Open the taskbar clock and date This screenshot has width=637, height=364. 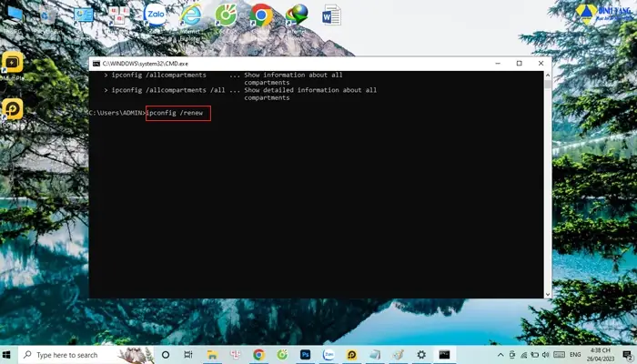[x=600, y=355]
